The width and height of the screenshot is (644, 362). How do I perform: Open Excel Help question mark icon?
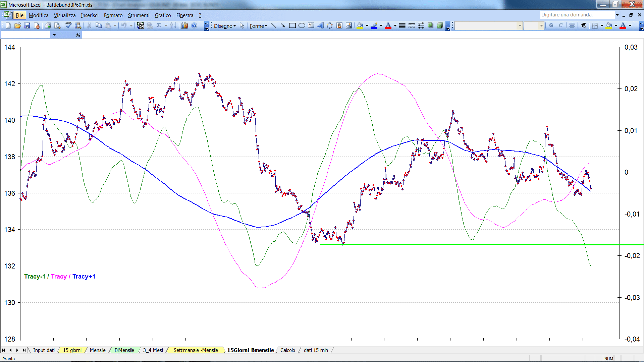tap(194, 25)
